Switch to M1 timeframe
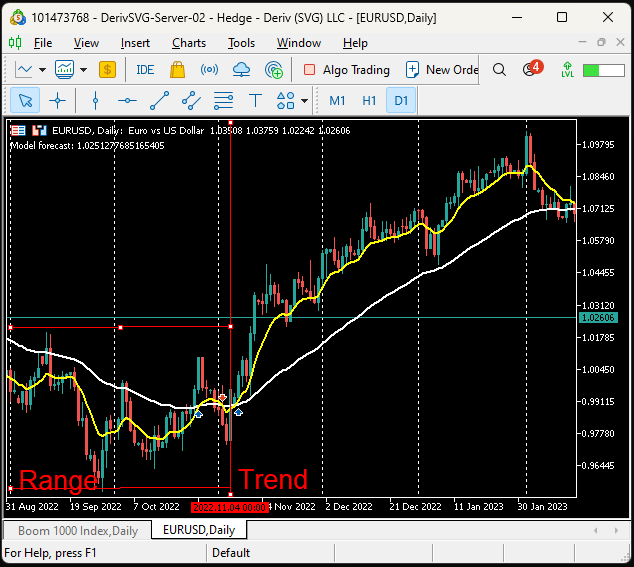 (x=337, y=100)
